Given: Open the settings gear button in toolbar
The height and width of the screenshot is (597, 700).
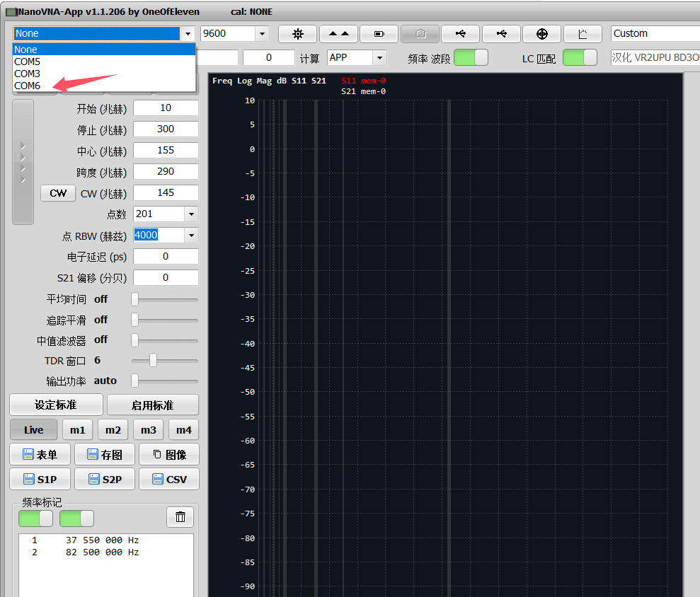Looking at the screenshot, I should tap(297, 34).
